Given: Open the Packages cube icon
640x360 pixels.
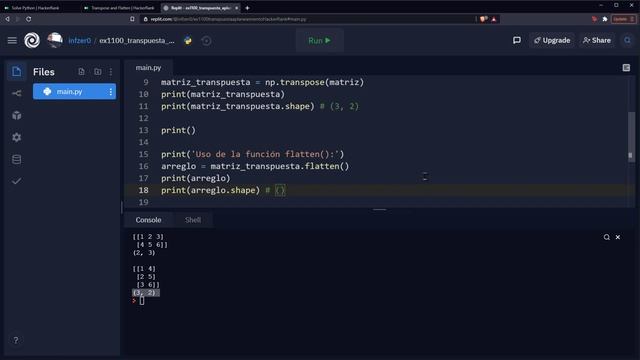Looking at the screenshot, I should pos(16,116).
